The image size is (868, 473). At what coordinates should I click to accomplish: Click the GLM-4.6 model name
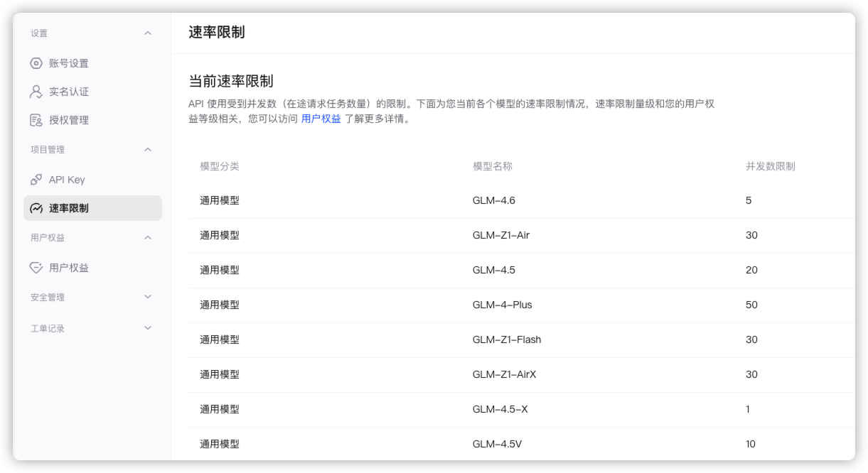tap(494, 200)
